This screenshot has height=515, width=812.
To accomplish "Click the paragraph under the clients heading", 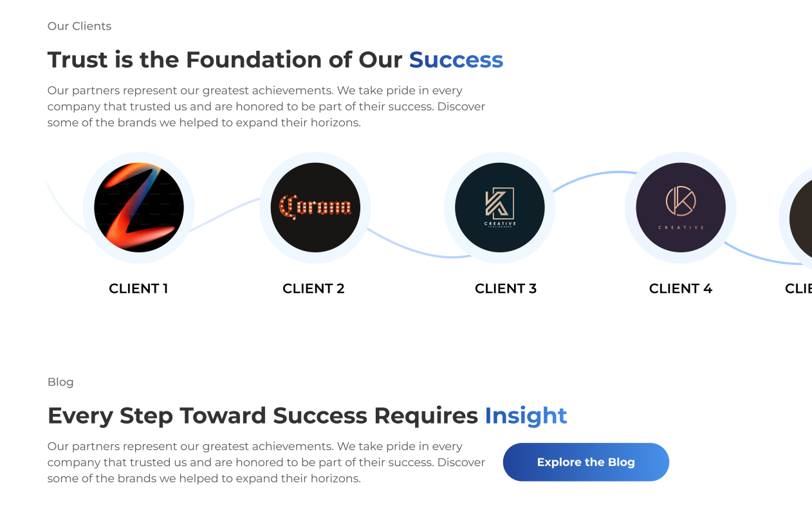I will pos(266,106).
